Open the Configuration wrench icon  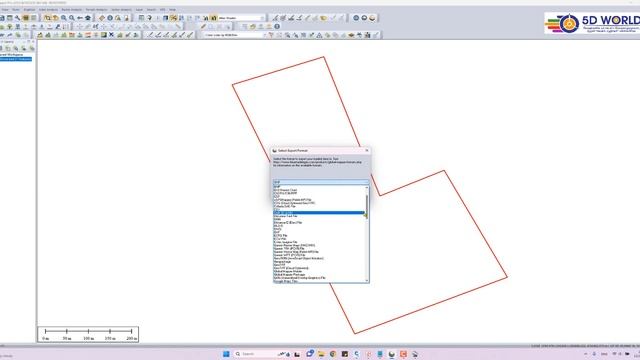(18, 18)
